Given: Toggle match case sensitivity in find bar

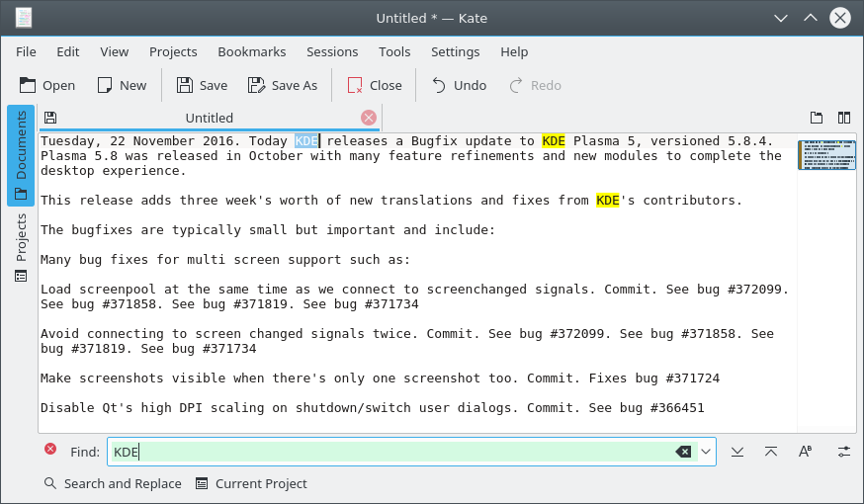Looking at the screenshot, I should tap(805, 452).
